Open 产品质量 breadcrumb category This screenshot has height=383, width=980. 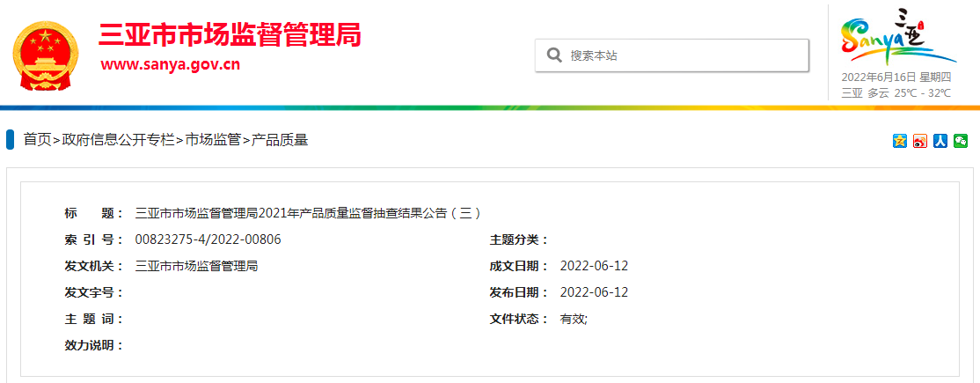point(280,140)
